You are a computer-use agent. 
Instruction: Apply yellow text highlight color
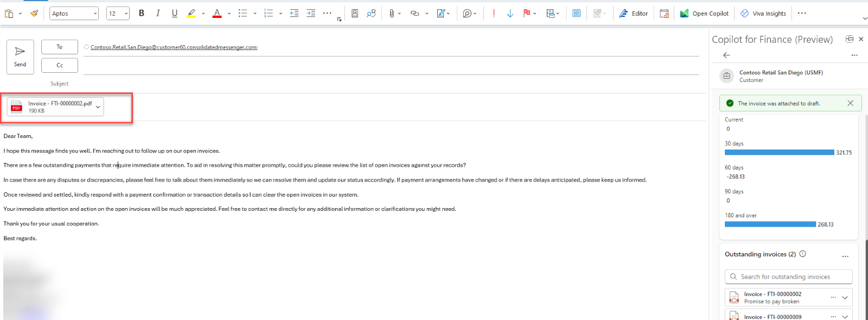[192, 14]
